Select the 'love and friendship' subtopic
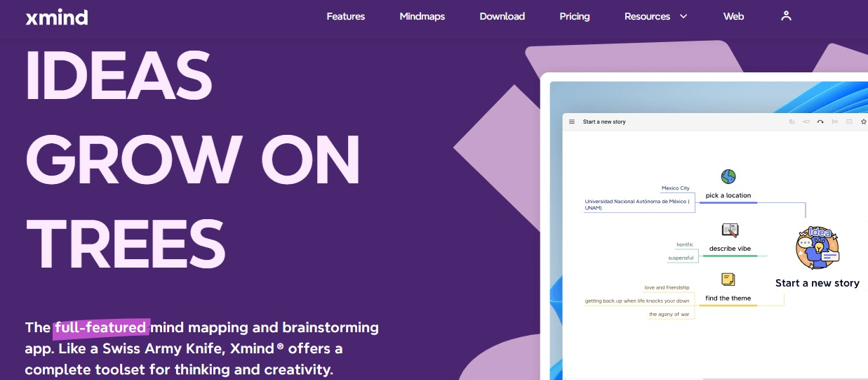The height and width of the screenshot is (380, 868). pyautogui.click(x=667, y=287)
